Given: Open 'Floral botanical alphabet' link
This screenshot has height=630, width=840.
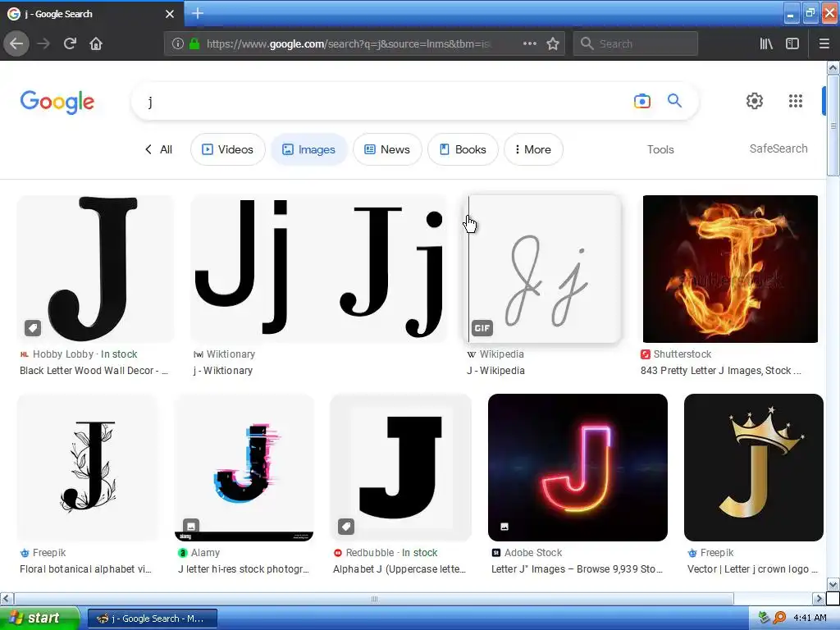Looking at the screenshot, I should (x=85, y=569).
